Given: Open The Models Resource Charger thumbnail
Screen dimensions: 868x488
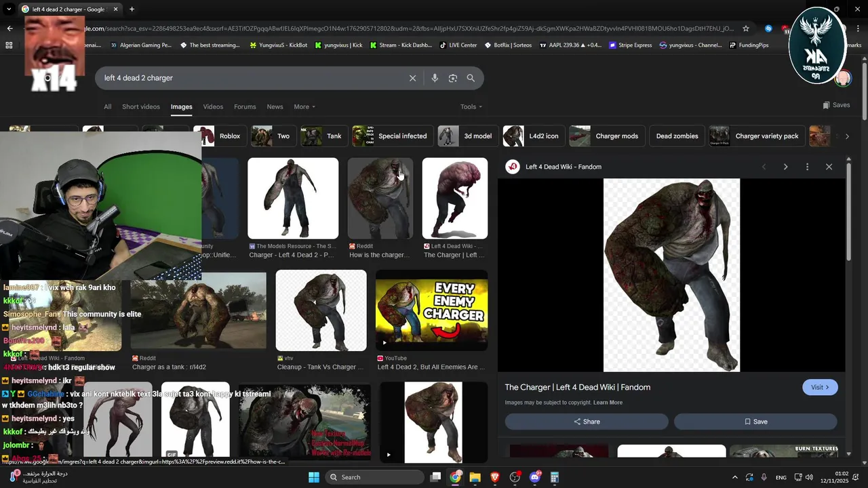Looking at the screenshot, I should [293, 198].
